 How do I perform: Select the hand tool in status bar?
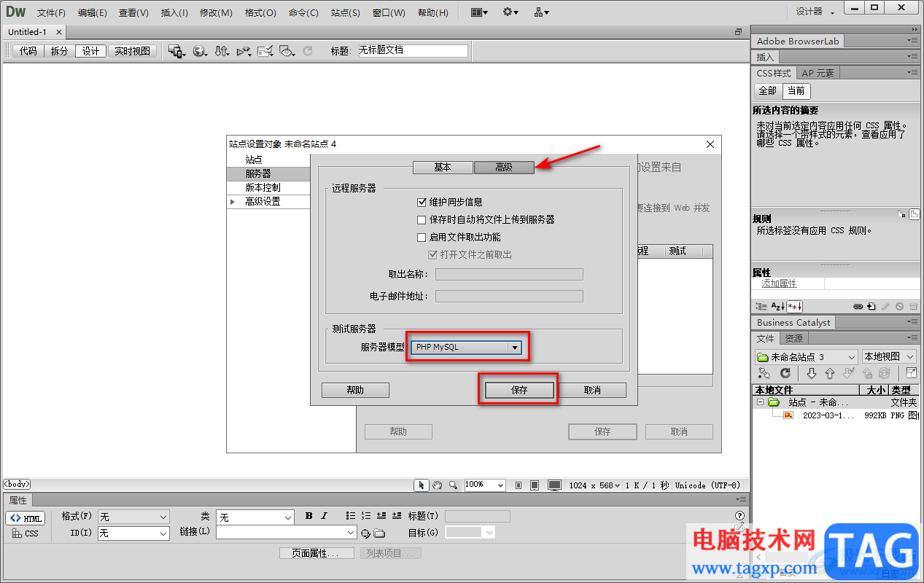pos(438,485)
